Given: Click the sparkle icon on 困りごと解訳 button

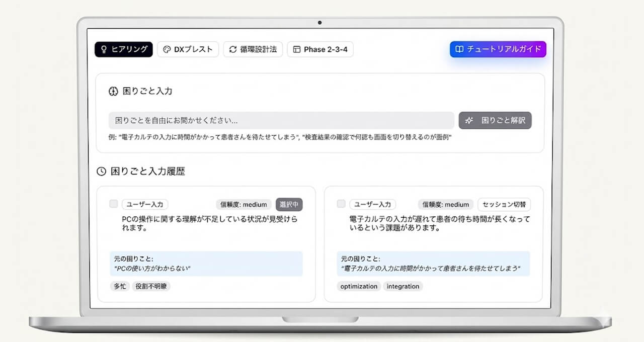Looking at the screenshot, I should (x=469, y=120).
